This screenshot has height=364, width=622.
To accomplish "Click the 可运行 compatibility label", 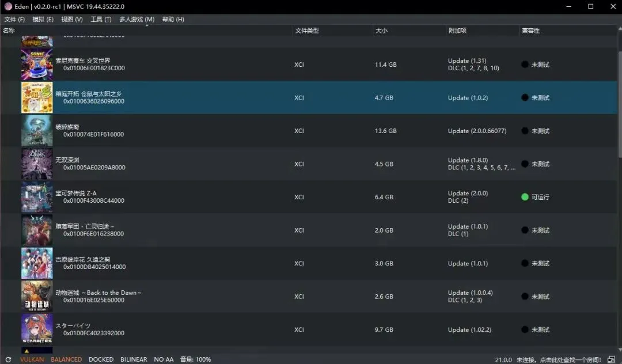I will [x=540, y=197].
